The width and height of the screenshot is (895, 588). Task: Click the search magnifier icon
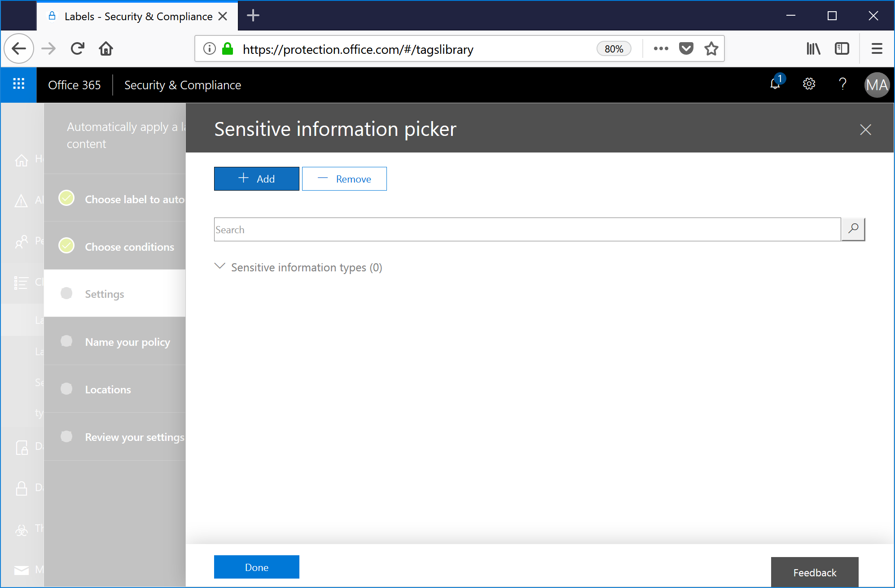click(x=853, y=229)
